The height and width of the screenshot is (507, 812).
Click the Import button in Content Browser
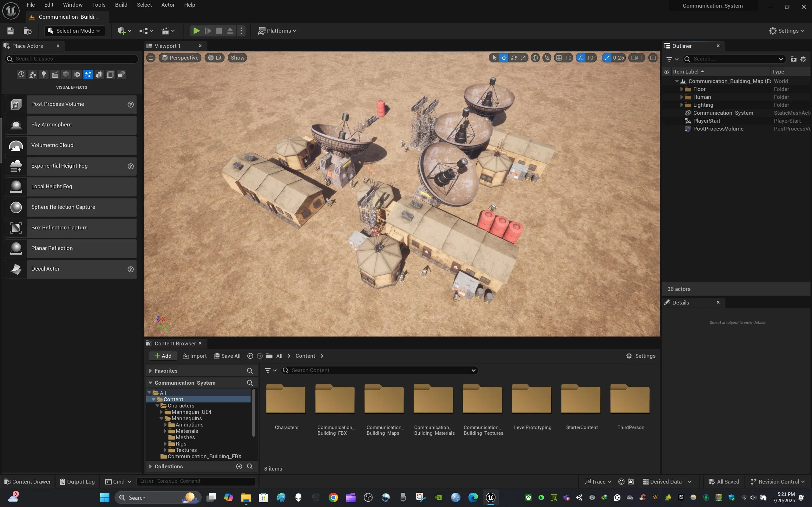tap(195, 356)
